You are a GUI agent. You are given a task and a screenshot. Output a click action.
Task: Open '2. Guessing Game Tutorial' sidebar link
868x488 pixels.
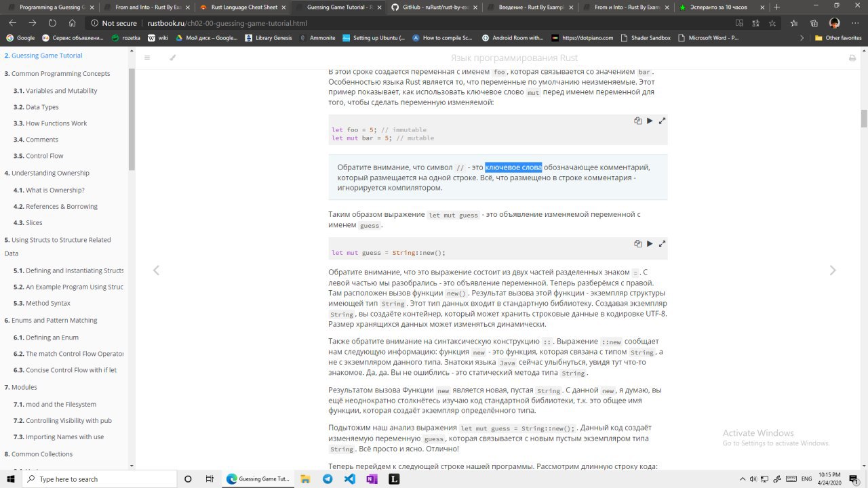pyautogui.click(x=43, y=56)
